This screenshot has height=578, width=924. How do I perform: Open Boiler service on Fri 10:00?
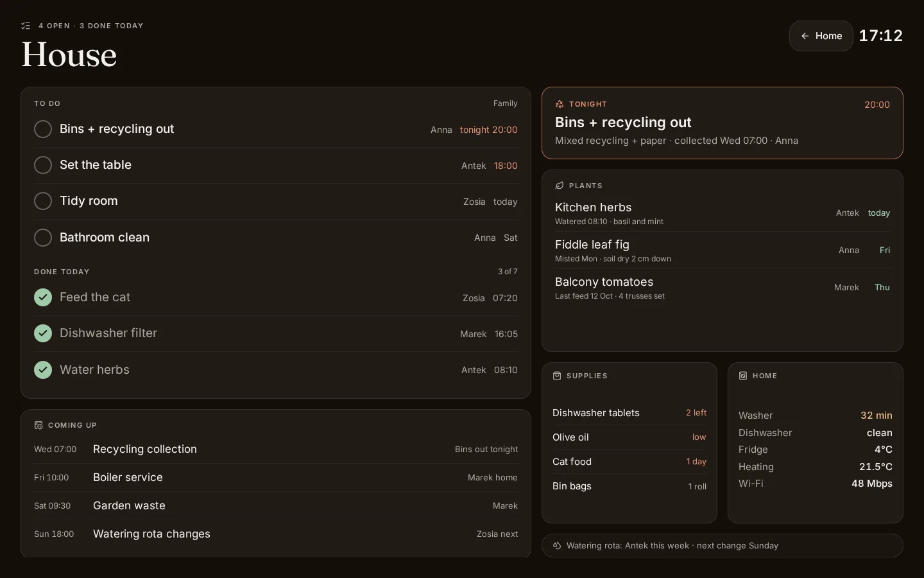pos(276,478)
